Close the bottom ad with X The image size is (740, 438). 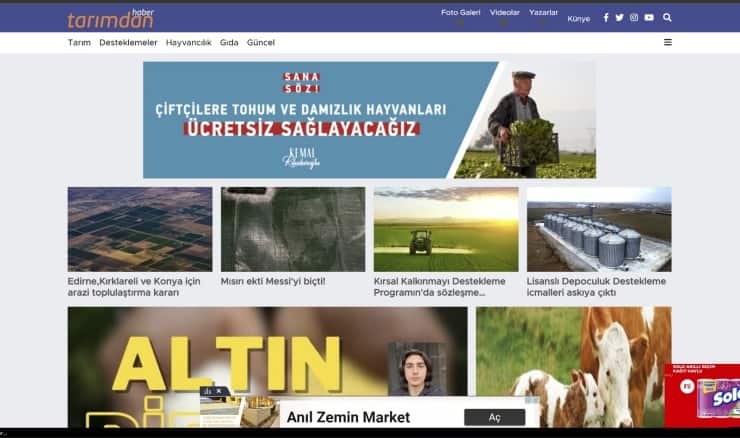(x=219, y=391)
